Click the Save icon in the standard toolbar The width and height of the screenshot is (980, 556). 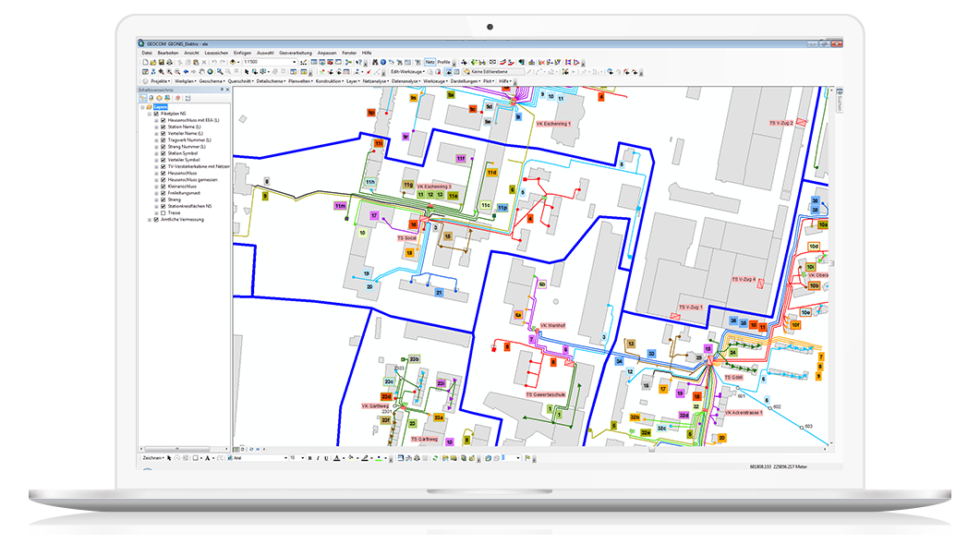coord(159,62)
